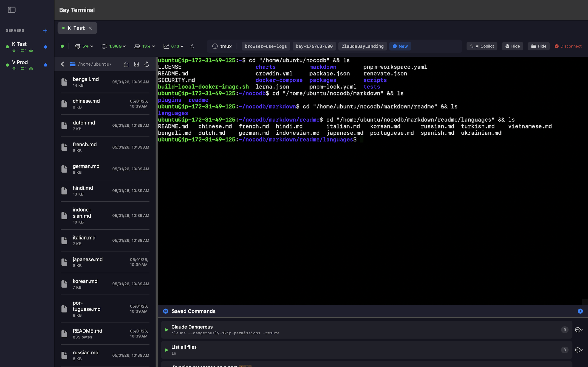Switch to the bay-1767637600 session tab
The image size is (588, 367).
[314, 46]
